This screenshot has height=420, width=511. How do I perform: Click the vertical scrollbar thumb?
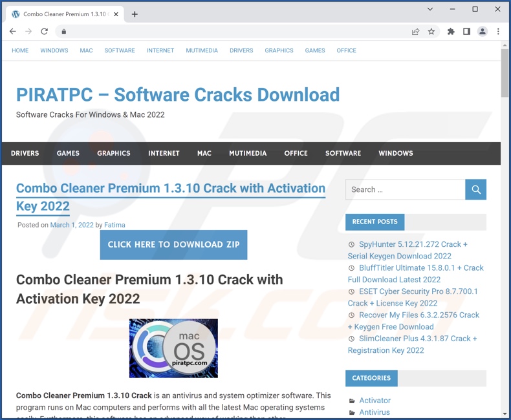pyautogui.click(x=505, y=73)
